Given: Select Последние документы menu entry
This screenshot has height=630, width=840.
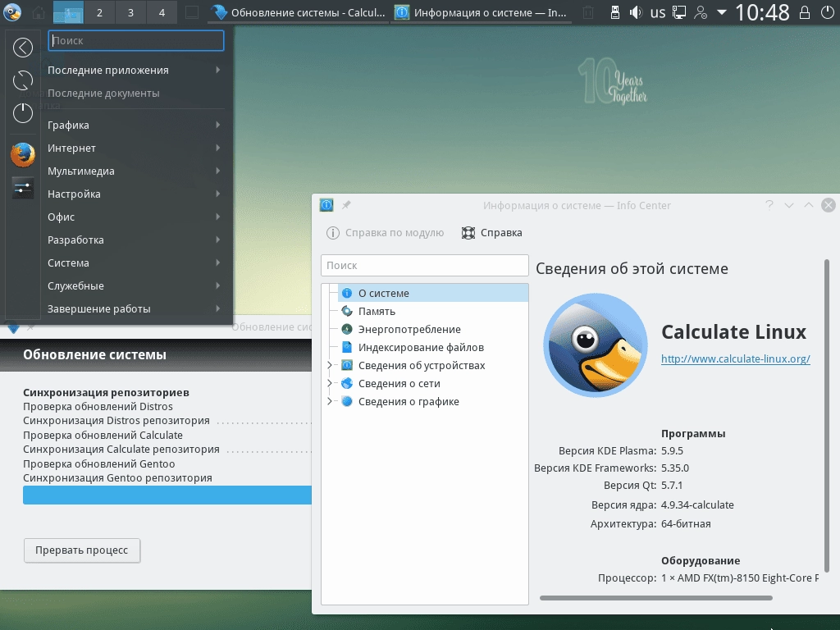Looking at the screenshot, I should click(x=135, y=94).
